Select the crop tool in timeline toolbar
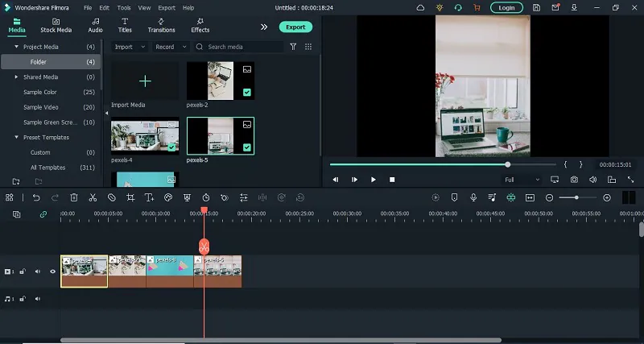Image resolution: width=644 pixels, height=344 pixels. tap(130, 197)
